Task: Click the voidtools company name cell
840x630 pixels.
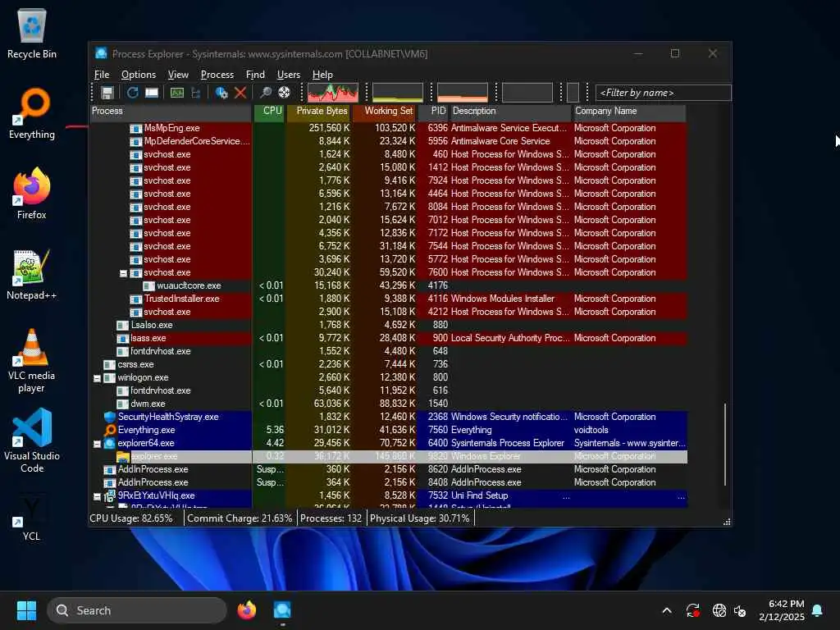Action: (x=591, y=430)
